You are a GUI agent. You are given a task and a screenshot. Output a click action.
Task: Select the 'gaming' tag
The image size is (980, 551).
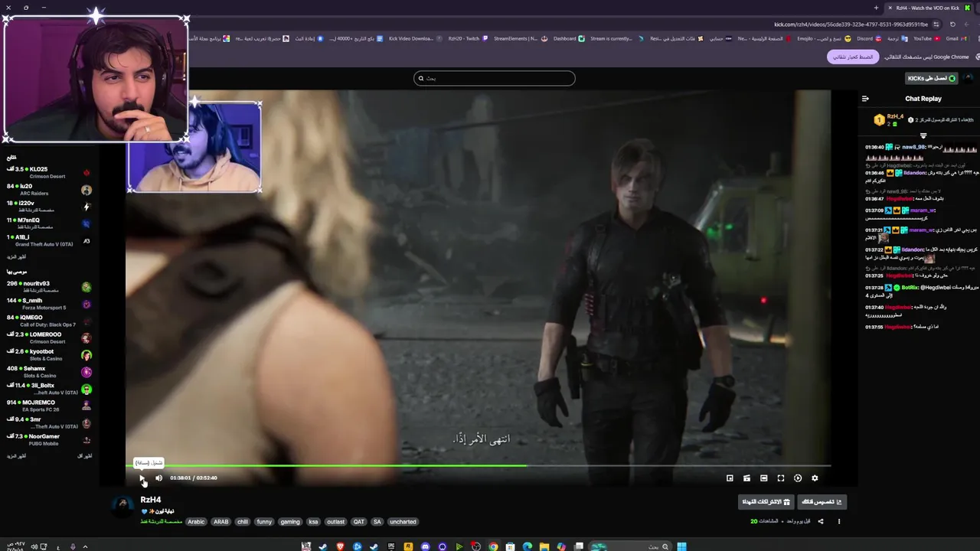click(x=290, y=522)
